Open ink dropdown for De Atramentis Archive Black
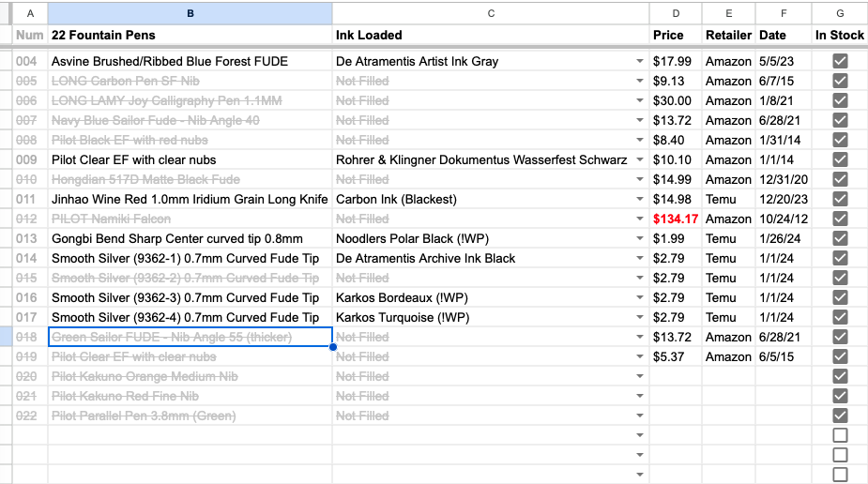Screen dimensions: 868x484 (639, 258)
